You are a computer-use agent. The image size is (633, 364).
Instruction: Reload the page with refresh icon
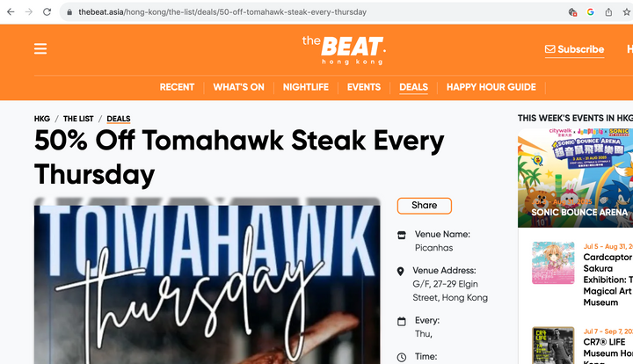[x=47, y=11]
